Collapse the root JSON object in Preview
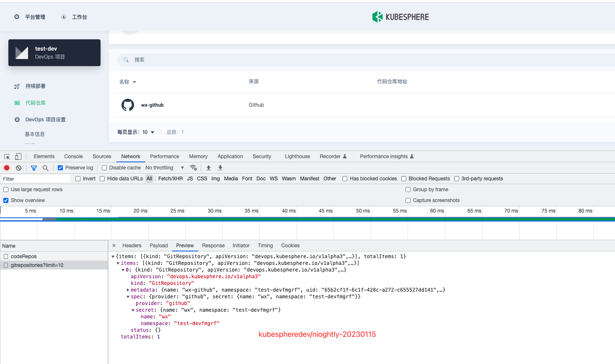 113,256
